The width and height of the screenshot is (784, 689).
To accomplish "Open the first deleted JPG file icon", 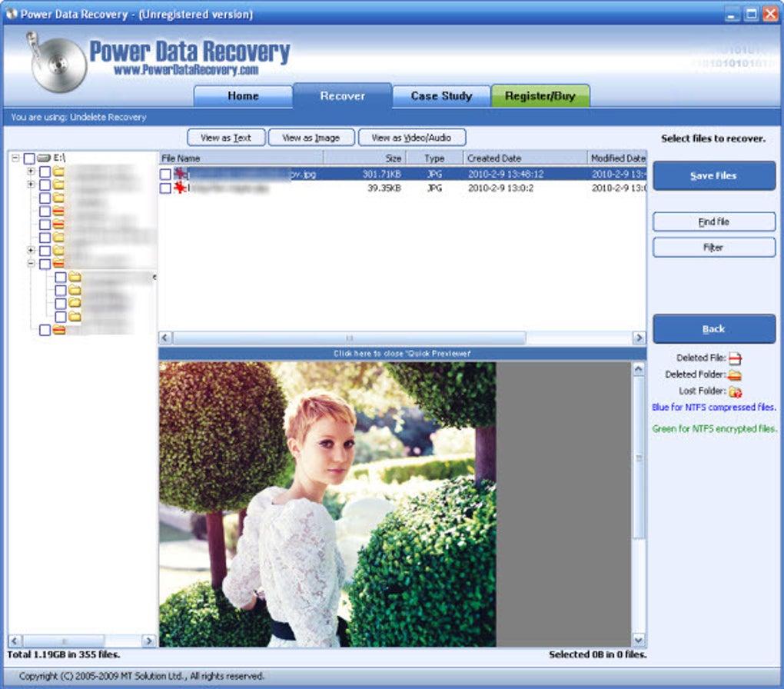I will click(180, 173).
